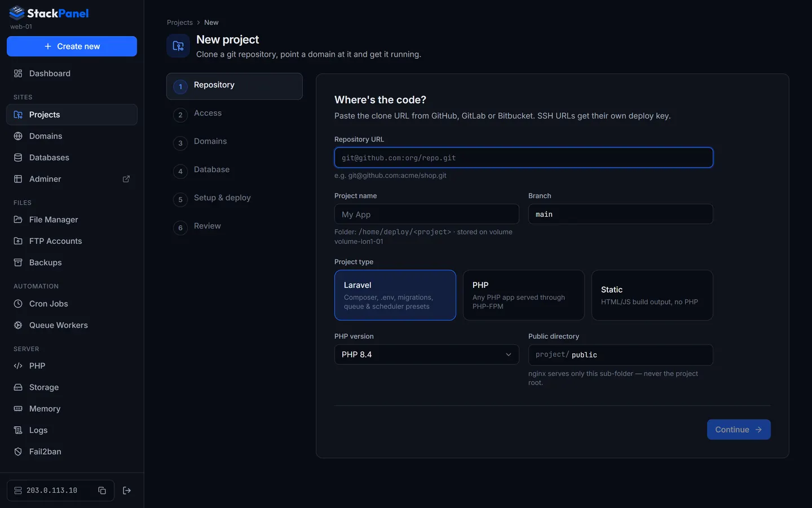Click the web-01 server name
The width and height of the screenshot is (812, 508).
coord(21,27)
